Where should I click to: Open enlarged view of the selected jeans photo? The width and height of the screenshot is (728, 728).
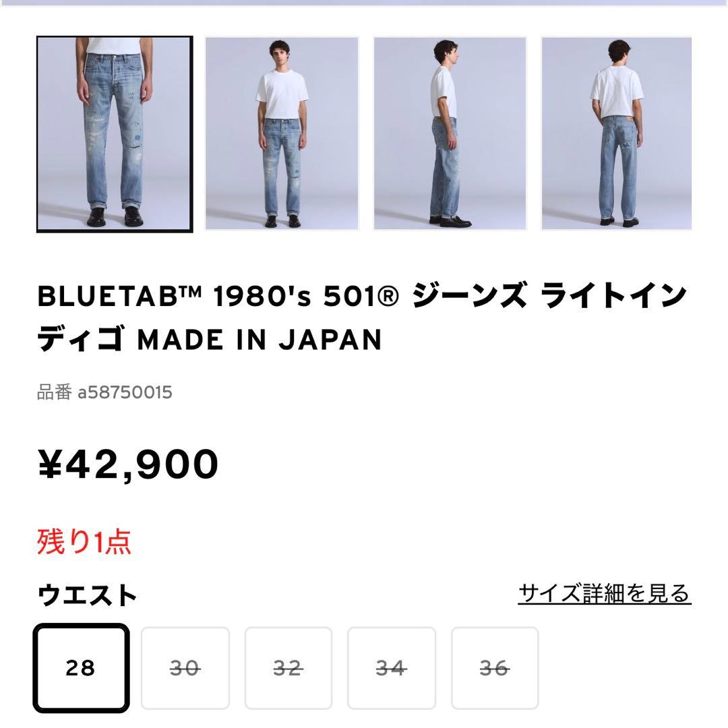(115, 132)
